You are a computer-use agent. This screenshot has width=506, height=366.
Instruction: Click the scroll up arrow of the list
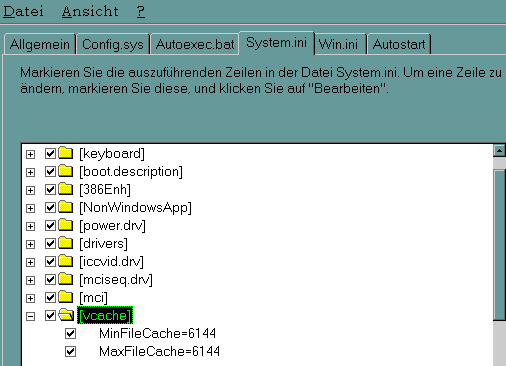pos(499,151)
